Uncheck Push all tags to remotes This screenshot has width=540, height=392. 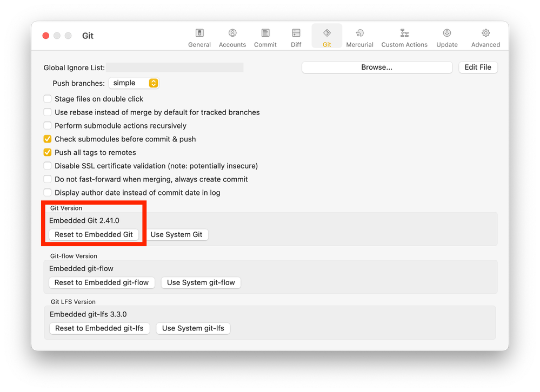coord(48,153)
